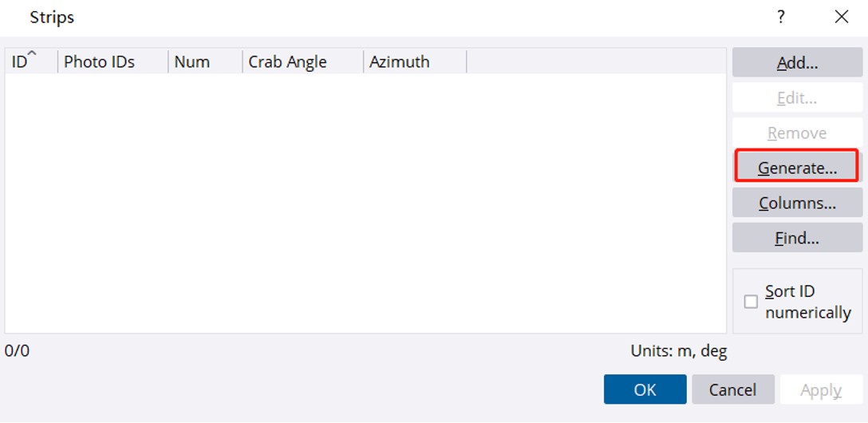The height and width of the screenshot is (423, 868).
Task: Click the Units: m, deg label
Action: (x=678, y=350)
